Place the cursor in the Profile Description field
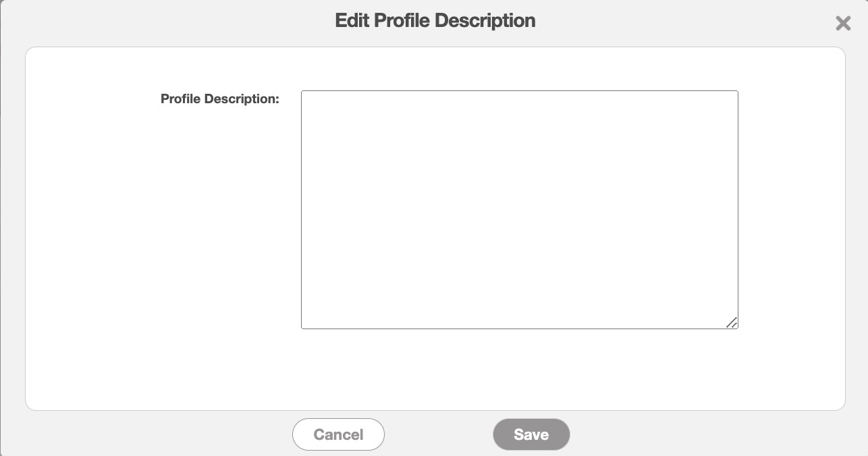Screen dimensions: 868x456 pos(519,209)
